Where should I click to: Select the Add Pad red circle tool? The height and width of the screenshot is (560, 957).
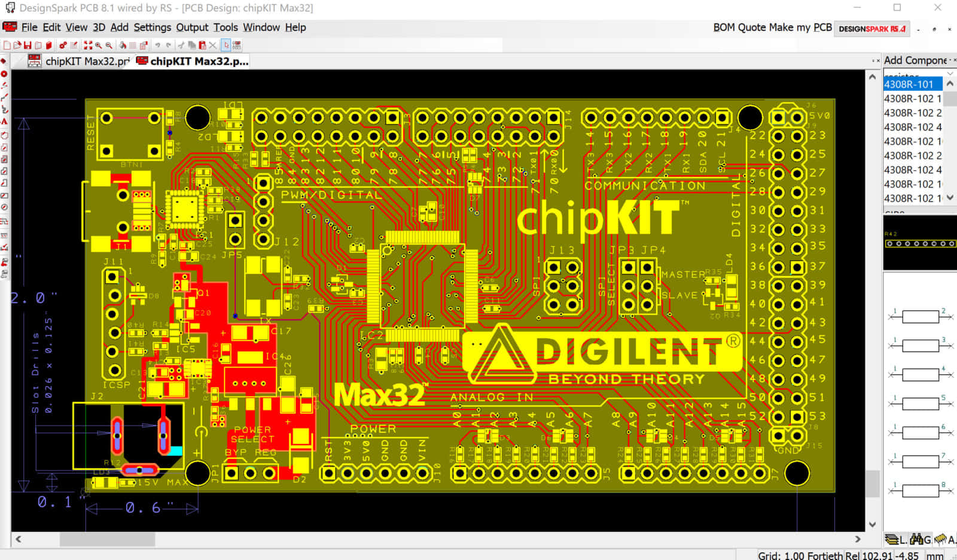[4, 74]
